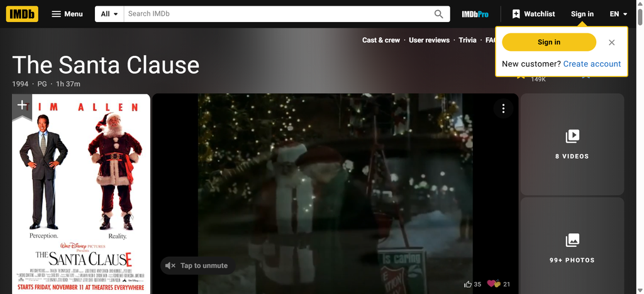Play the Santa Clause trailer video

pyautogui.click(x=335, y=193)
